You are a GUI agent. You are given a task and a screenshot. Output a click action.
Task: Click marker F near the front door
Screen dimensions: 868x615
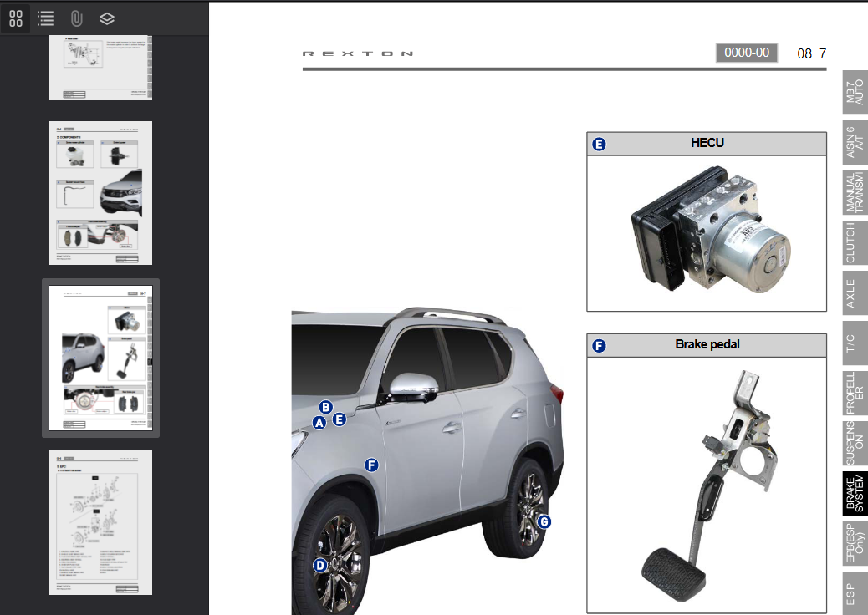coord(371,465)
